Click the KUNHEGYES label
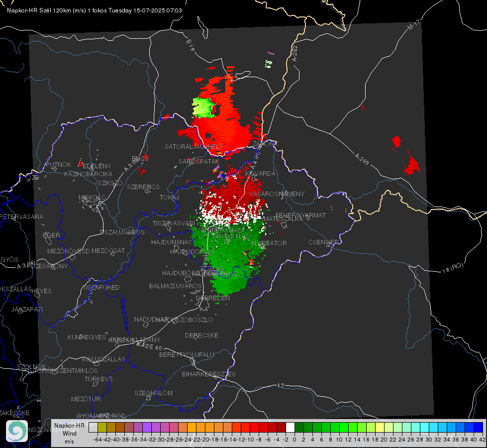Image resolution: width=487 pixels, height=448 pixels. click(87, 337)
